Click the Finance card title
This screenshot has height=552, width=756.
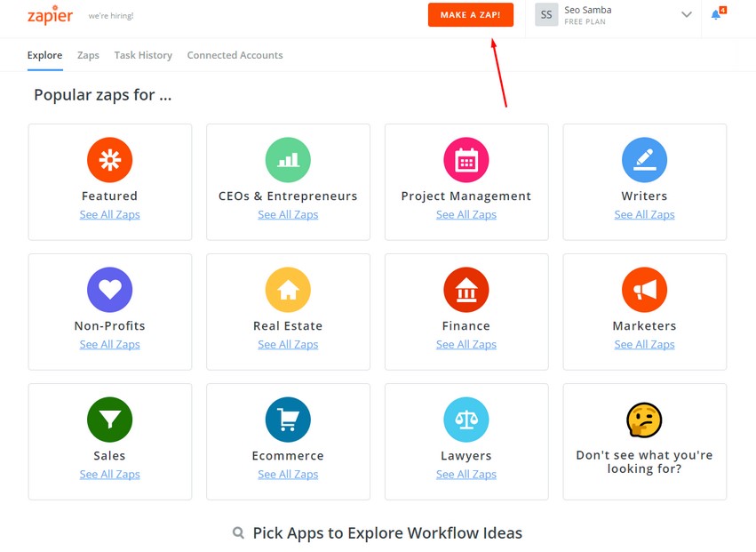(466, 325)
